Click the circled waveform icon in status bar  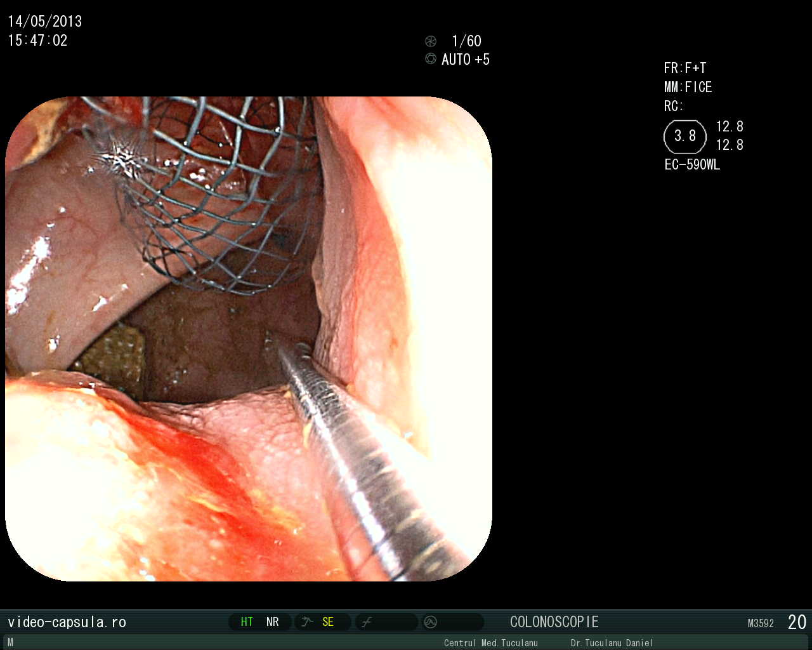(431, 623)
